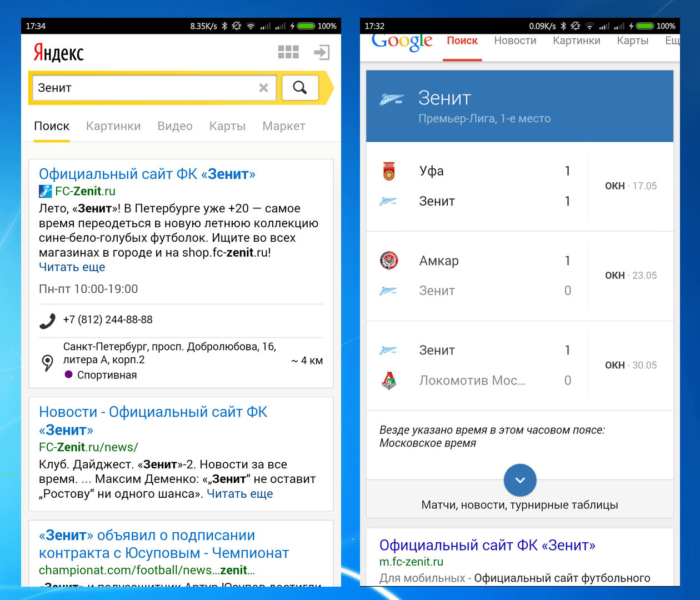The height and width of the screenshot is (600, 700).
Task: Click Локомотив Мос... team name
Action: 472,381
